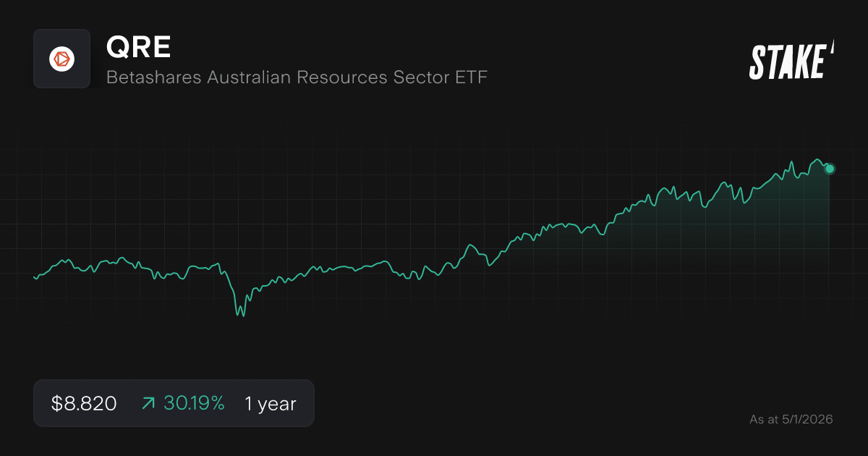Expand the QRE ticker heading
Viewport: 868px width, 456px height.
coord(138,46)
